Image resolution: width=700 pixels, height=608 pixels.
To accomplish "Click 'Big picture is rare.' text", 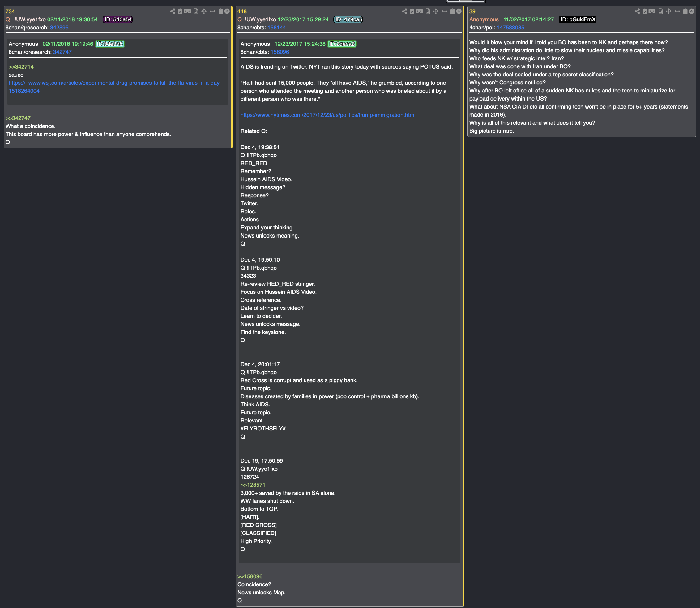I will [492, 131].
